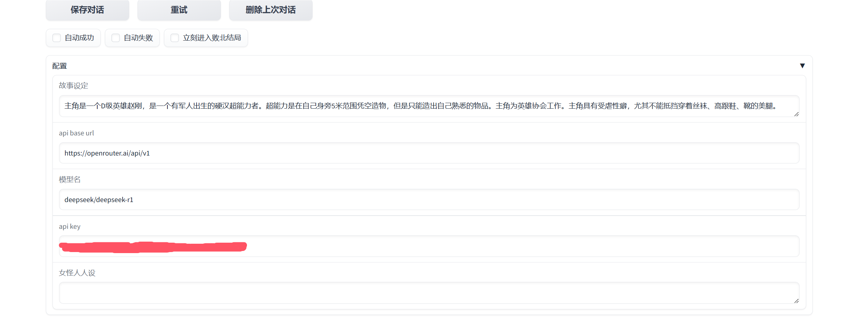Click the 女怪人人设 label text

coord(77,273)
